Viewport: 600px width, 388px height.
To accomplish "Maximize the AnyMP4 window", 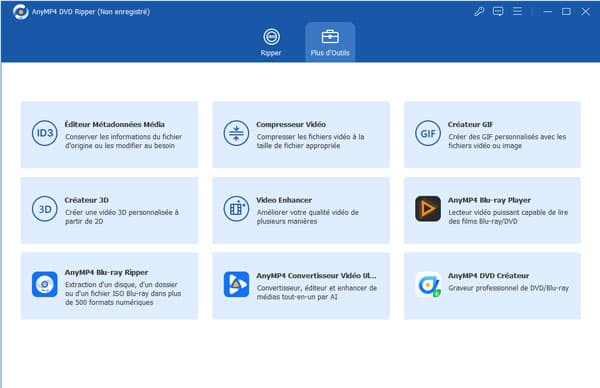I will click(x=566, y=11).
